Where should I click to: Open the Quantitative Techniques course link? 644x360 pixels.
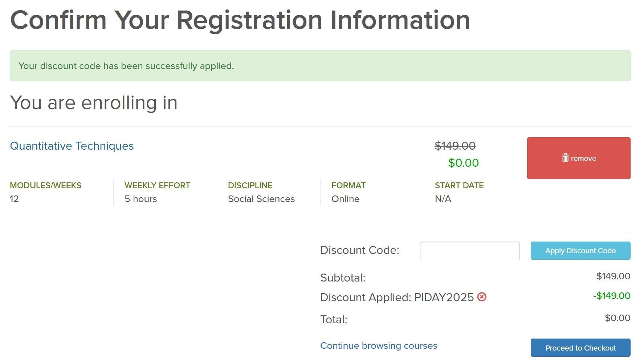click(72, 146)
